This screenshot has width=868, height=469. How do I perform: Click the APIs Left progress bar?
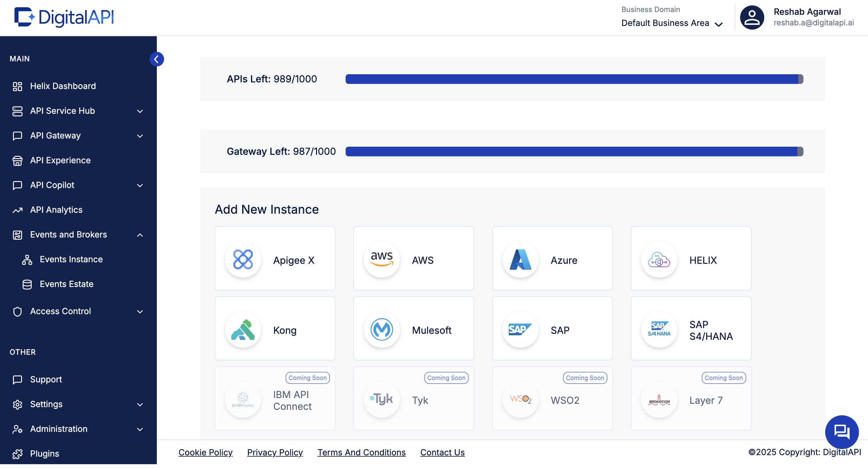click(x=574, y=79)
